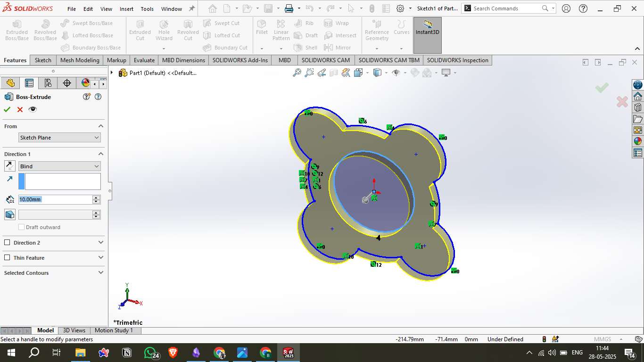Open the 3D Views tab
Image resolution: width=644 pixels, height=362 pixels.
[74, 330]
